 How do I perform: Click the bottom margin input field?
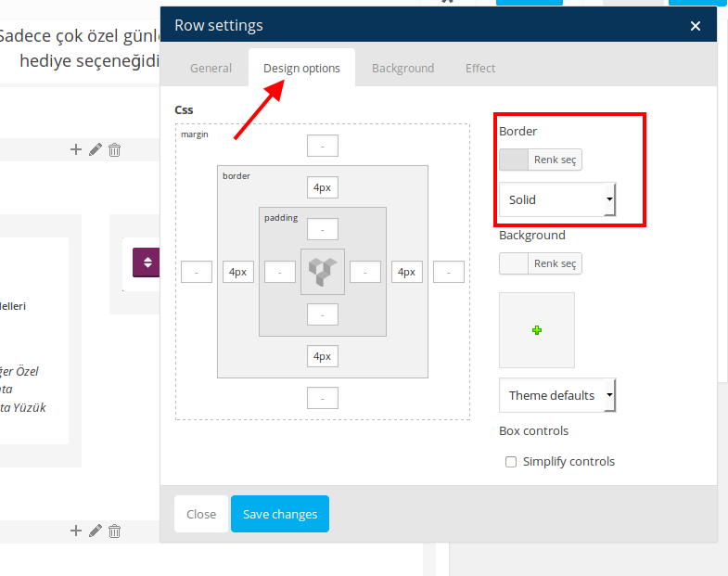click(x=323, y=398)
